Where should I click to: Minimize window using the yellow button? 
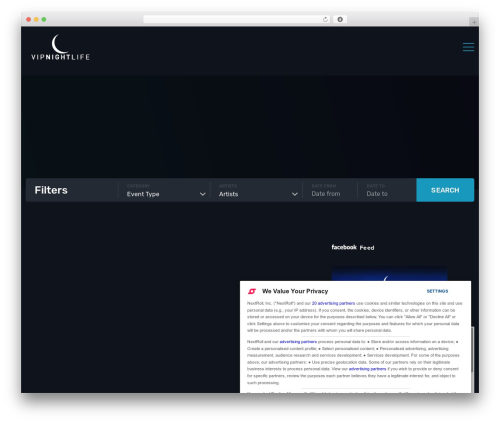[x=36, y=20]
